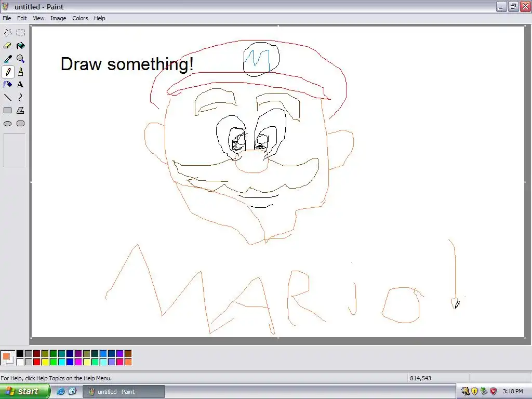
Task: Select the Polygon tool
Action: (21, 111)
